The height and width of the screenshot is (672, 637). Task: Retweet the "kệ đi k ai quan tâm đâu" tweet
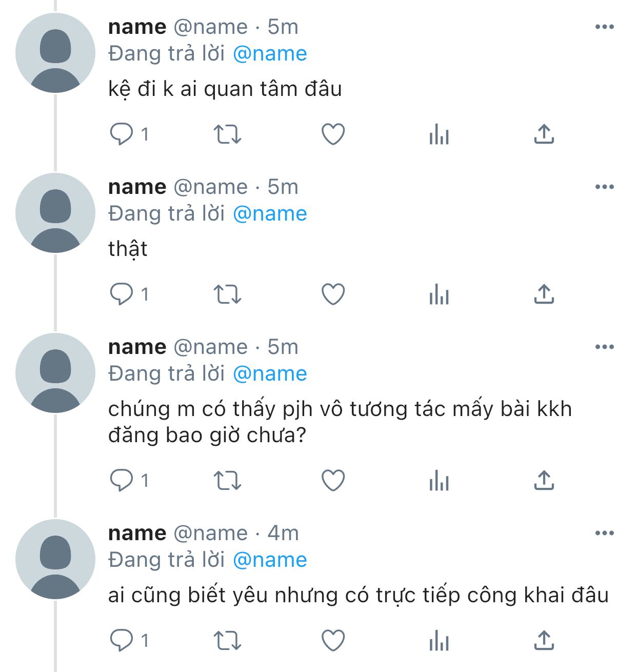(x=227, y=134)
